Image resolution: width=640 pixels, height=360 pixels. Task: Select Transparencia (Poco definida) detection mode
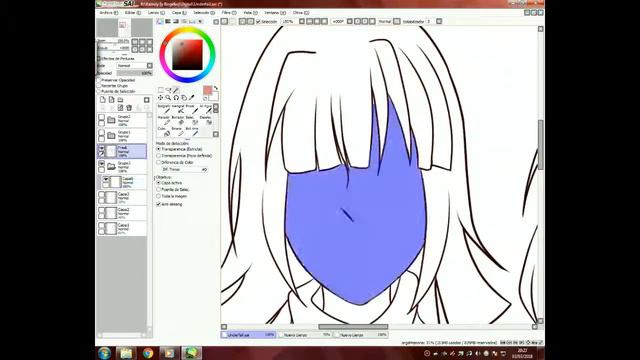158,156
